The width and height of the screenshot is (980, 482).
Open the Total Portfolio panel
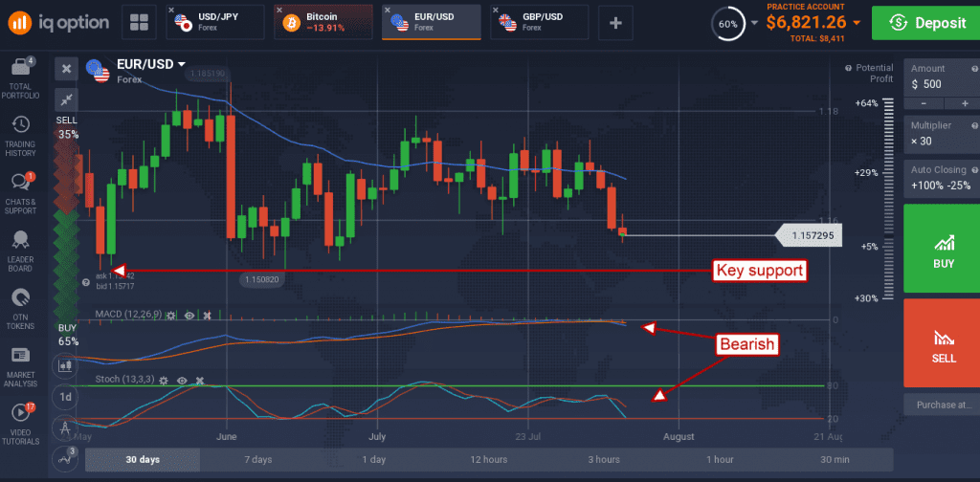point(21,78)
